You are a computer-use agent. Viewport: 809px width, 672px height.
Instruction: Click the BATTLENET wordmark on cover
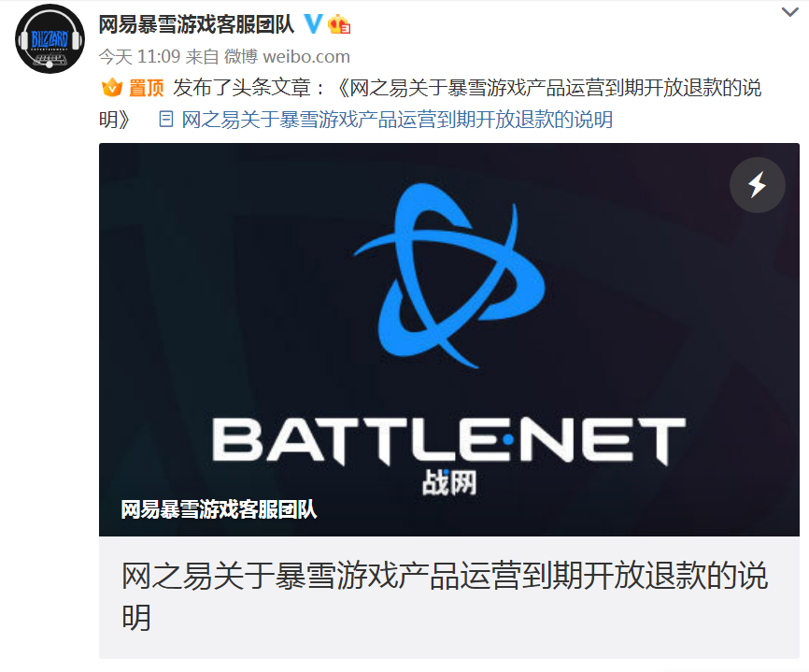[448, 439]
